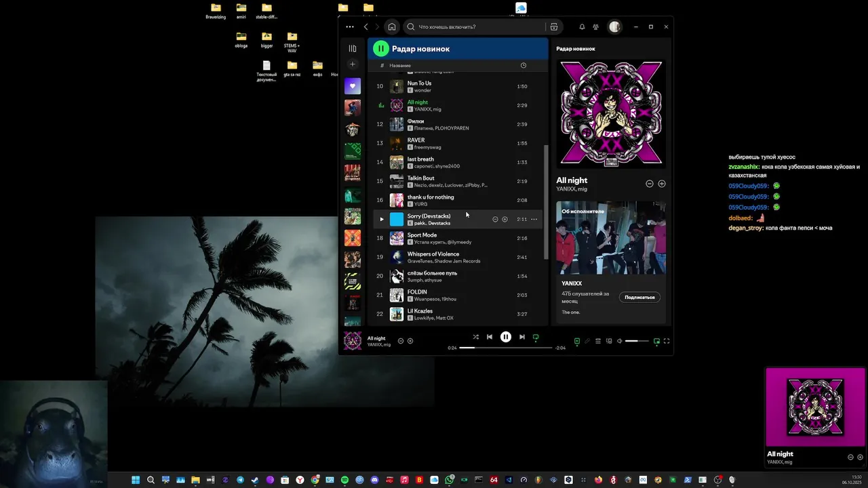Click album thumbnail in bottom player bar
Image resolution: width=868 pixels, height=488 pixels.
point(353,341)
